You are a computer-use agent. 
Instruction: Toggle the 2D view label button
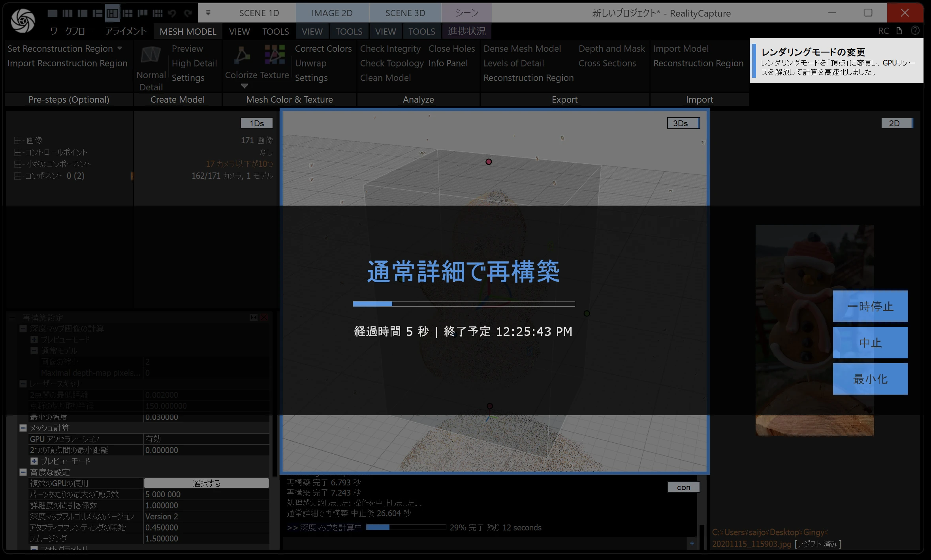point(897,124)
